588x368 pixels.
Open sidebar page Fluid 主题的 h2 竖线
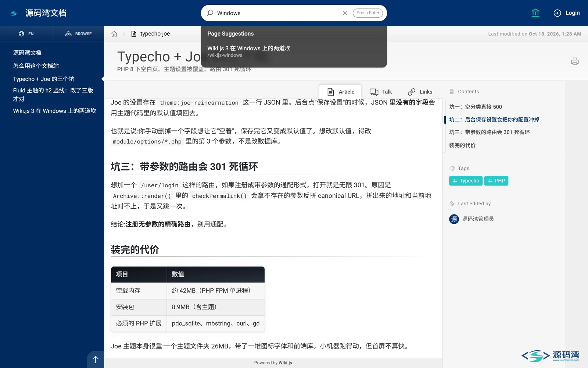53,95
